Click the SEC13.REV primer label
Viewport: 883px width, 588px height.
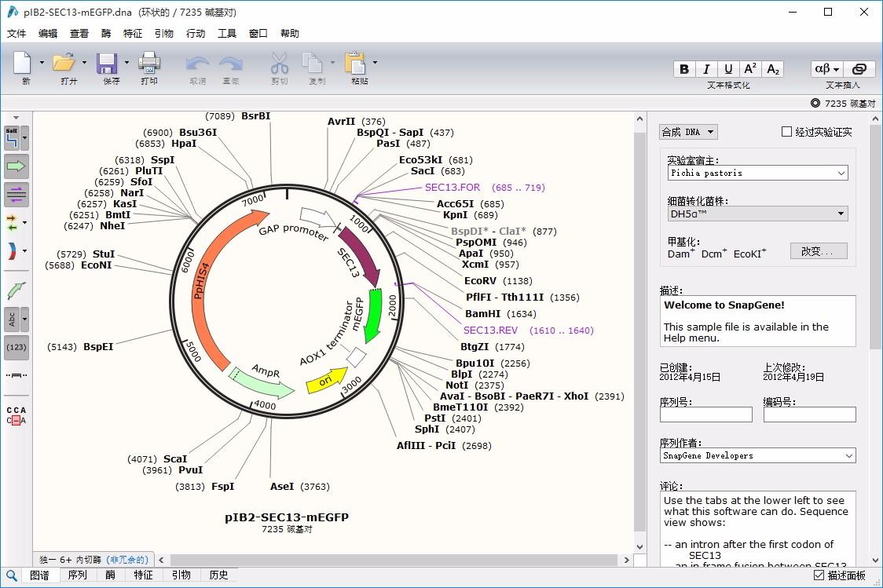click(x=490, y=331)
